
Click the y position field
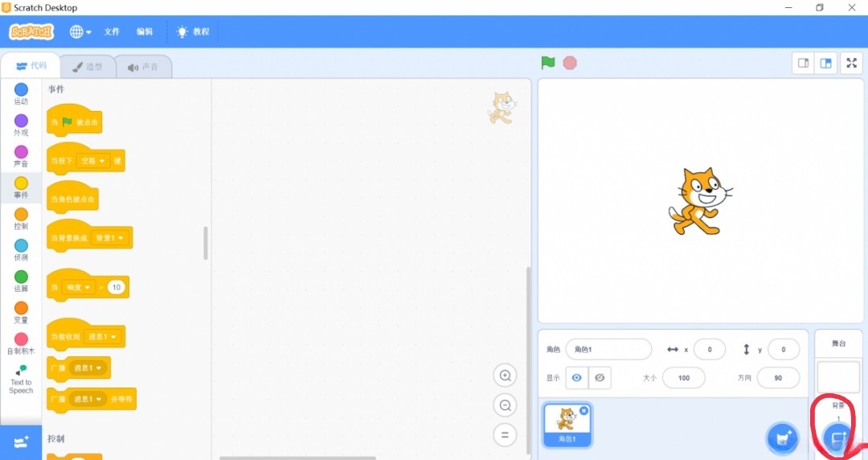pos(784,349)
